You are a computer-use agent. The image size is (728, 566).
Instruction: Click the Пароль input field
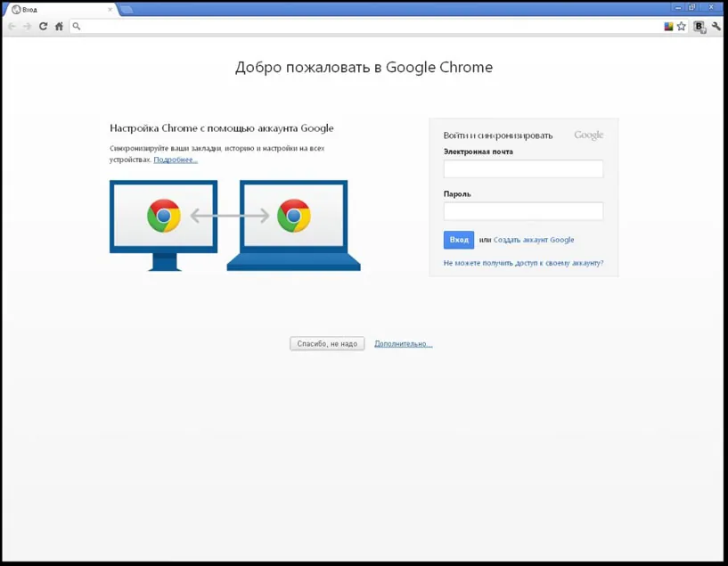(523, 211)
